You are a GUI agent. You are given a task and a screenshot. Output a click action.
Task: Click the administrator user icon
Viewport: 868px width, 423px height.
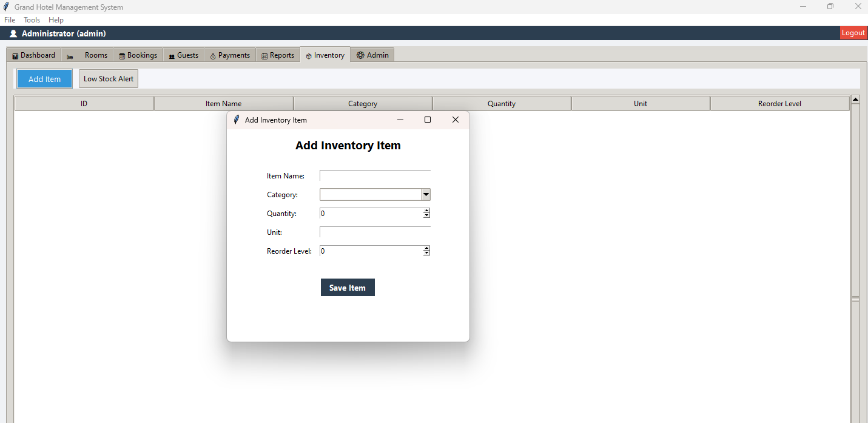point(13,34)
